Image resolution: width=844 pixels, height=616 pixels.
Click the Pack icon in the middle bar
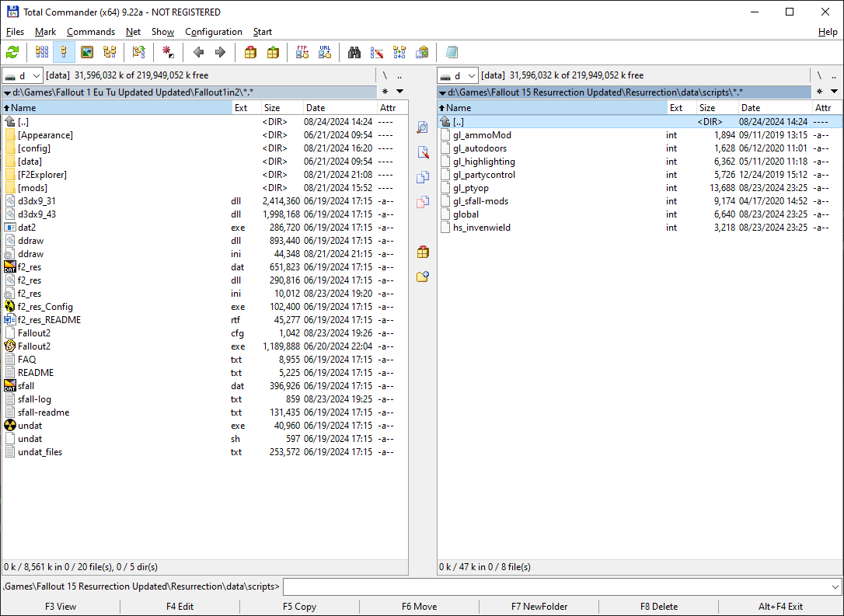click(423, 251)
